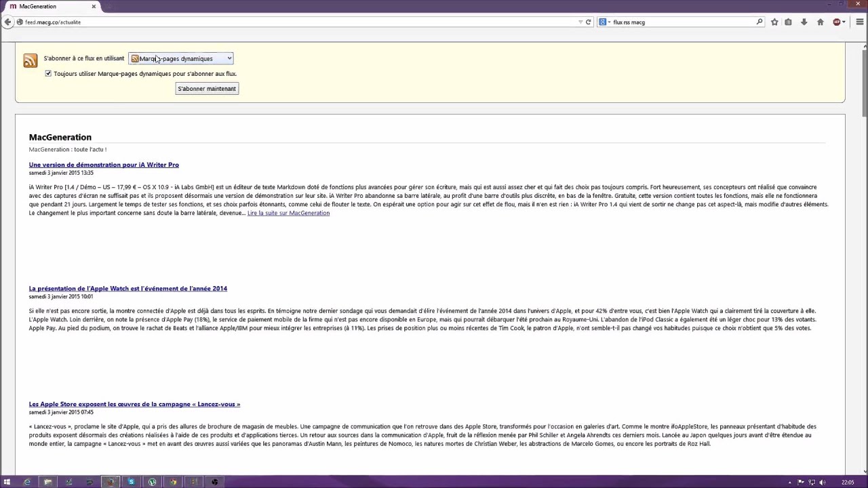Launch Skype from the taskbar
The image size is (868, 488).
click(131, 482)
